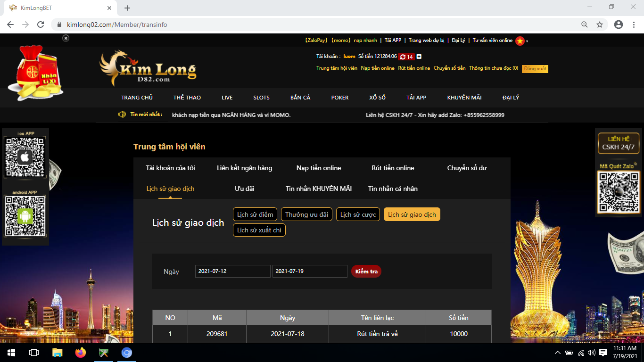This screenshot has height=362, width=644.
Task: Click the speaker icon beside Tin mới nhất
Action: (121, 115)
